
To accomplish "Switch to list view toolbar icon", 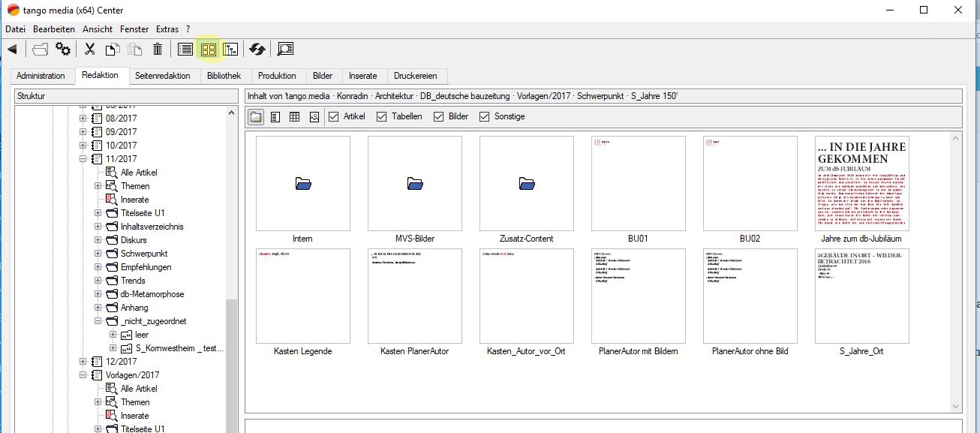I will click(185, 50).
